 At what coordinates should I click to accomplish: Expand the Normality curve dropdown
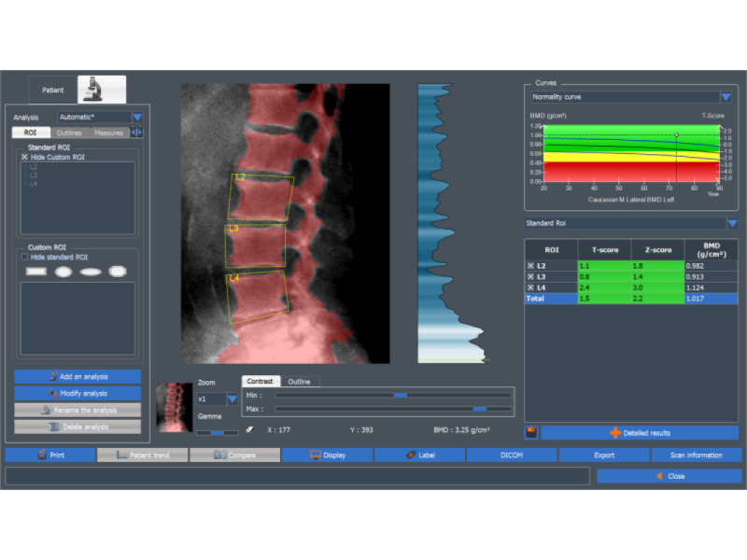coord(725,97)
